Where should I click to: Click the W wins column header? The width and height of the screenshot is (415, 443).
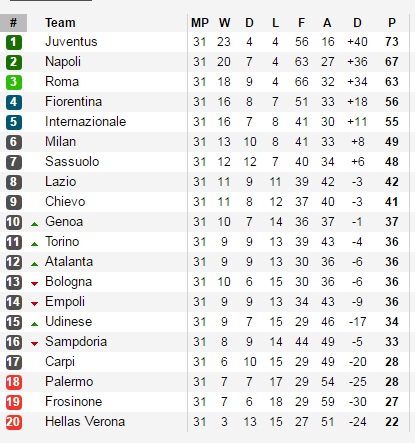pyautogui.click(x=224, y=23)
